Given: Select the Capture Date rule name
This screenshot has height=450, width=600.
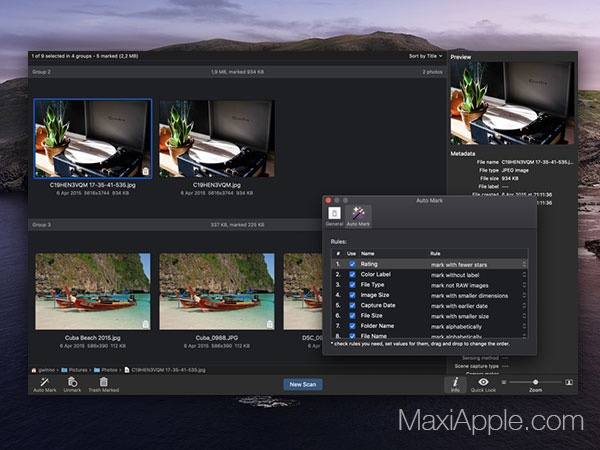Looking at the screenshot, I should click(x=378, y=305).
